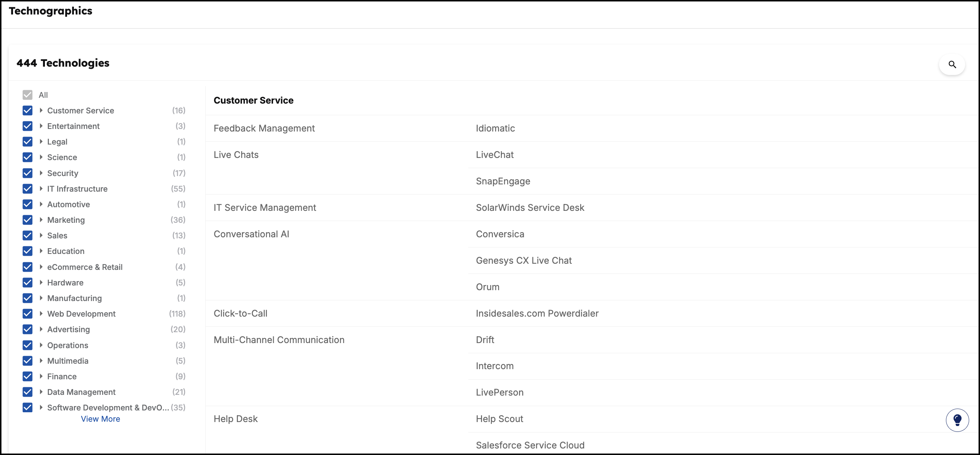This screenshot has height=455, width=980.
Task: Select the Sales category label
Action: pyautogui.click(x=57, y=235)
